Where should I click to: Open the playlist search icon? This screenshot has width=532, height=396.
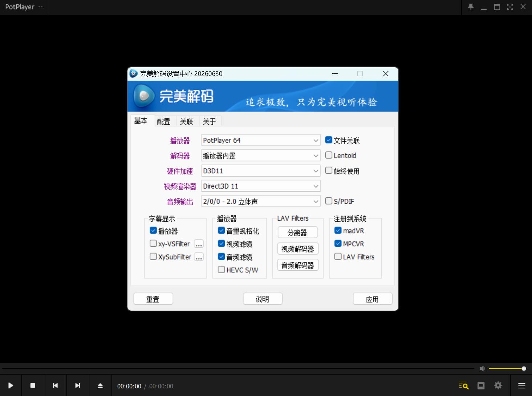[x=464, y=385]
